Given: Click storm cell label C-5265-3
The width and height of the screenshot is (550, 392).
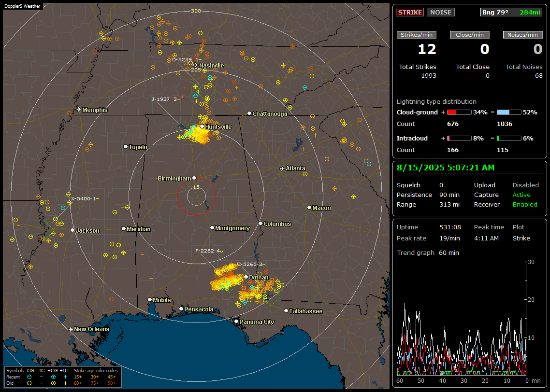Looking at the screenshot, I should pyautogui.click(x=251, y=264).
